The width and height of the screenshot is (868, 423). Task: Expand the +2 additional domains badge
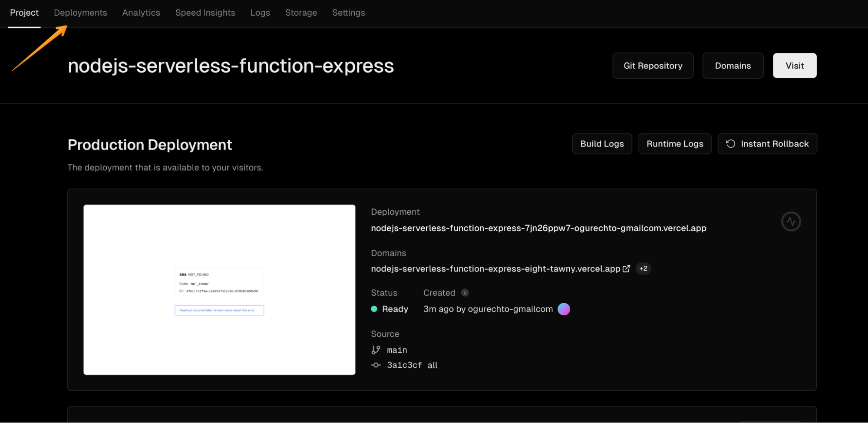click(x=643, y=268)
